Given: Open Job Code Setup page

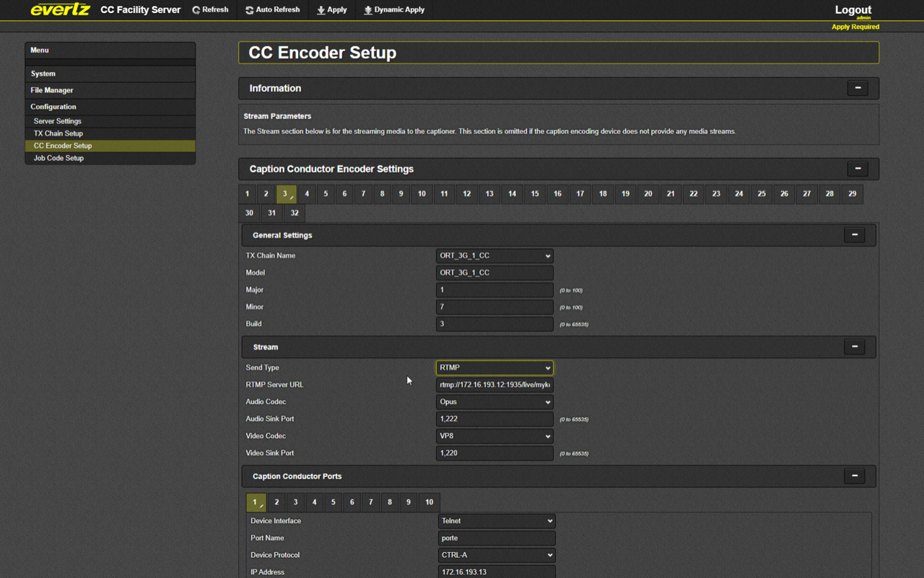Looking at the screenshot, I should (110, 158).
